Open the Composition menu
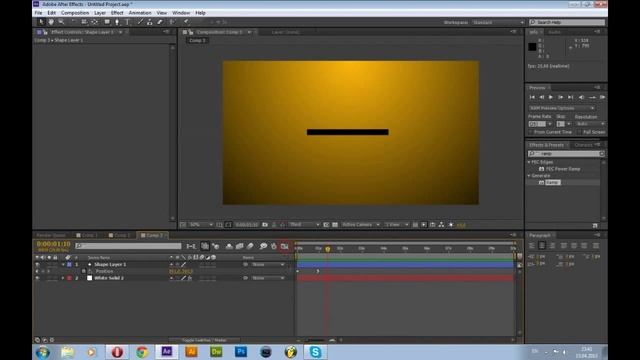This screenshot has height=360, width=640. click(x=75, y=13)
